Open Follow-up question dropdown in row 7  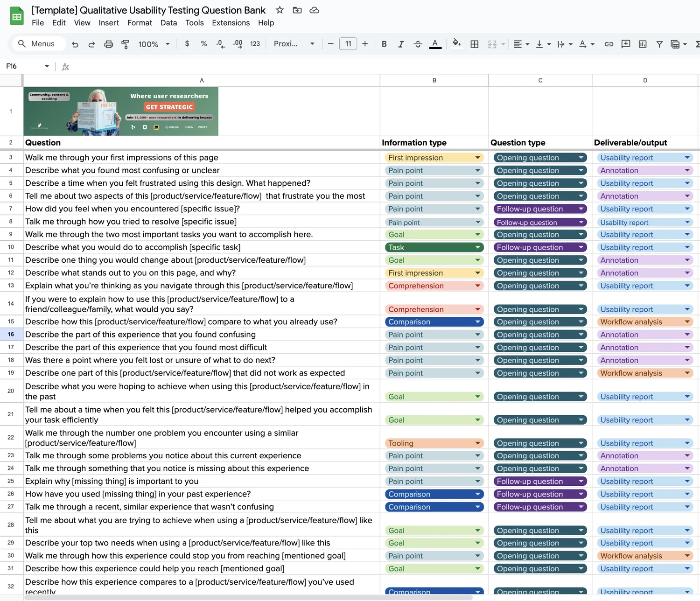click(540, 209)
